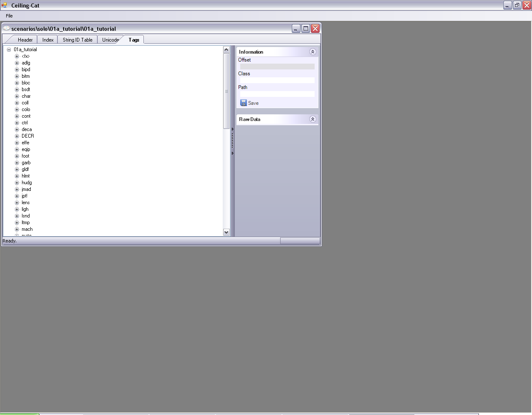Expand the DECR tag group
The image size is (532, 415).
17,136
